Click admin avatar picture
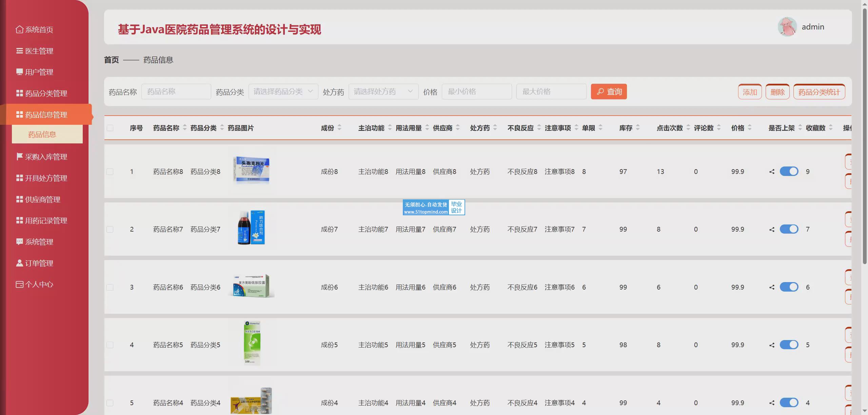The width and height of the screenshot is (868, 415). coord(787,27)
